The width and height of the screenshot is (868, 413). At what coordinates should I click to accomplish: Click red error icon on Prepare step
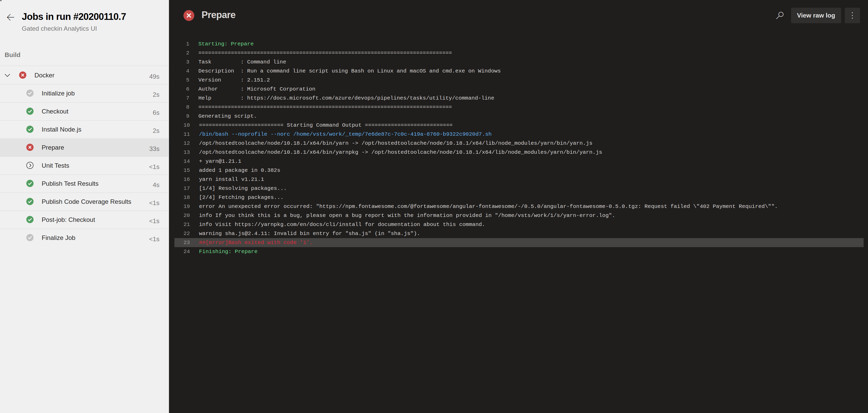[x=30, y=148]
